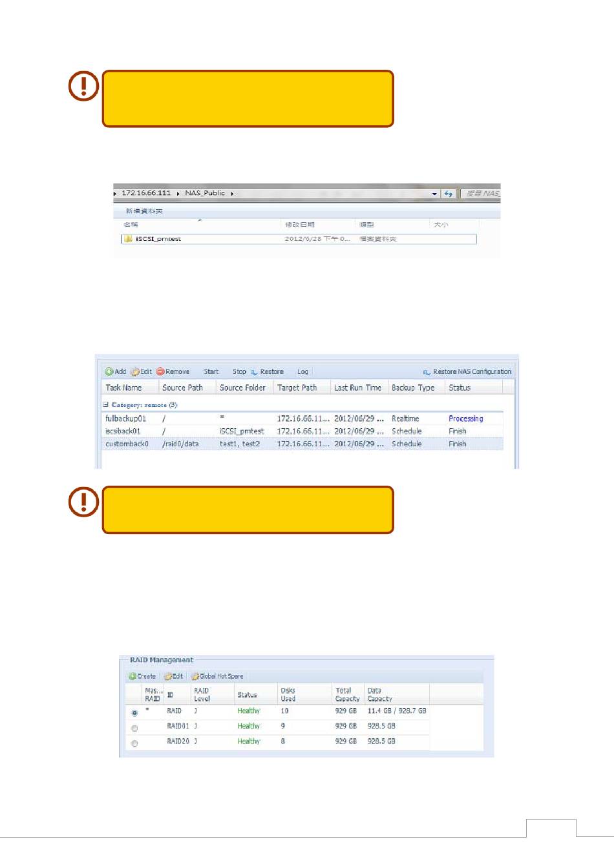Viewport: 614px width, 868px height.
Task: Click the refresh icon beside address bar
Action: coord(449,194)
